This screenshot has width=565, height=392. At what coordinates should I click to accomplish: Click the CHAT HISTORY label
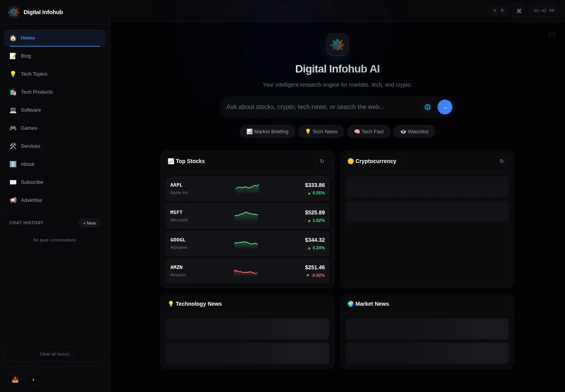[x=27, y=223]
